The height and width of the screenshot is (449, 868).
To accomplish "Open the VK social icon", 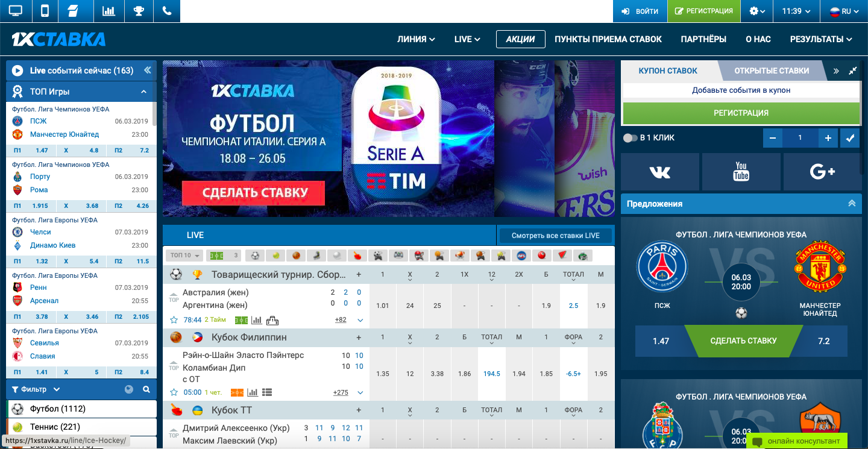I will (659, 172).
